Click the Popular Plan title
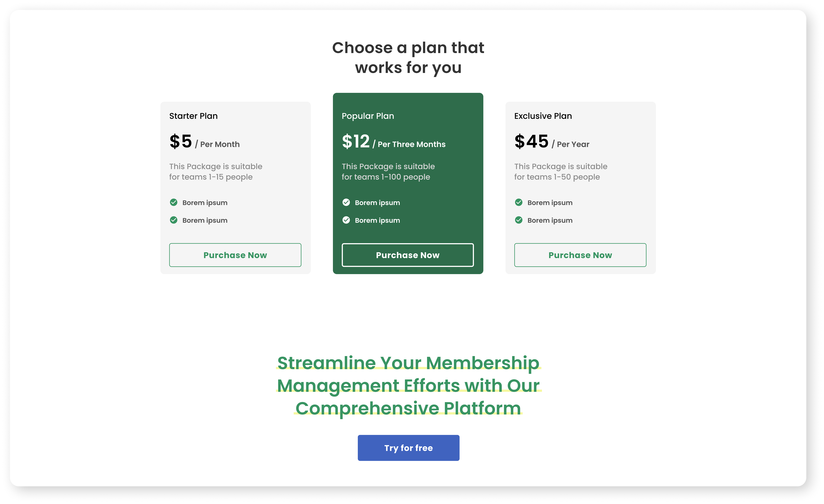 pos(367,116)
